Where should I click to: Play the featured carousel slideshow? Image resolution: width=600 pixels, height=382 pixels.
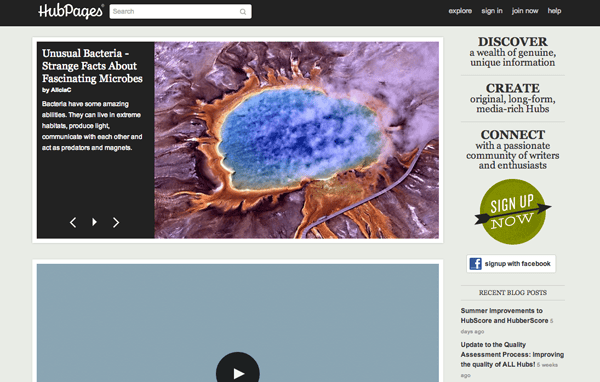click(94, 222)
